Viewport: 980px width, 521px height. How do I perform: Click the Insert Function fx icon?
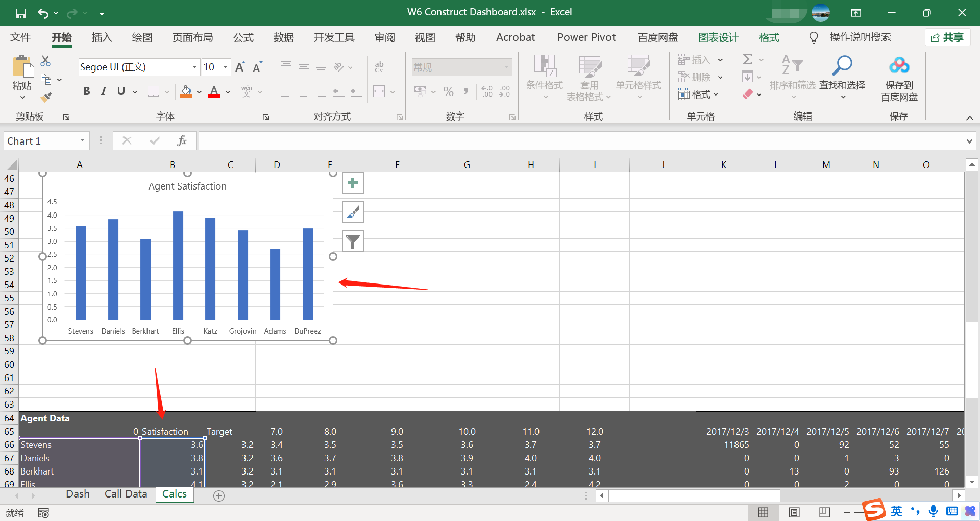(x=182, y=140)
